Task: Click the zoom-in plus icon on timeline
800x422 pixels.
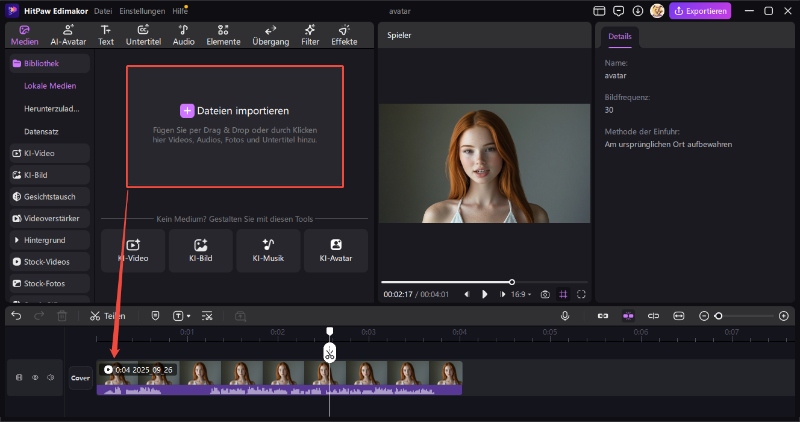Action: pos(783,315)
